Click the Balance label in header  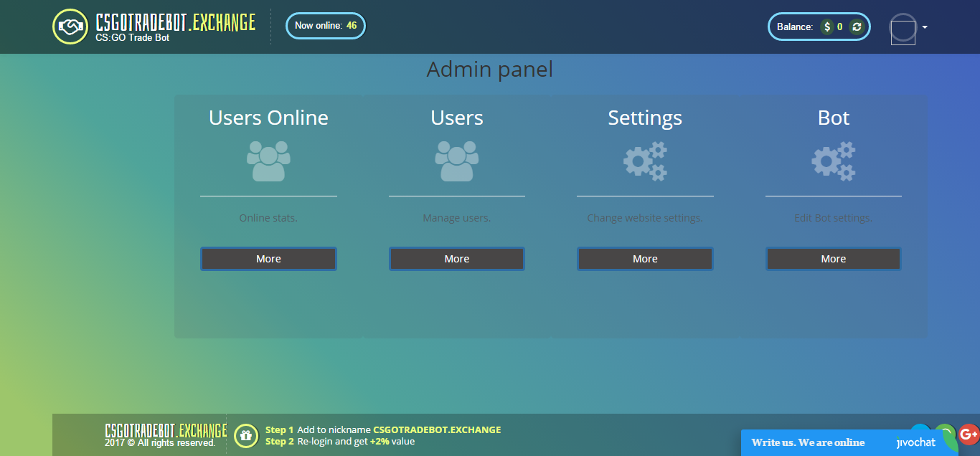[x=795, y=27]
